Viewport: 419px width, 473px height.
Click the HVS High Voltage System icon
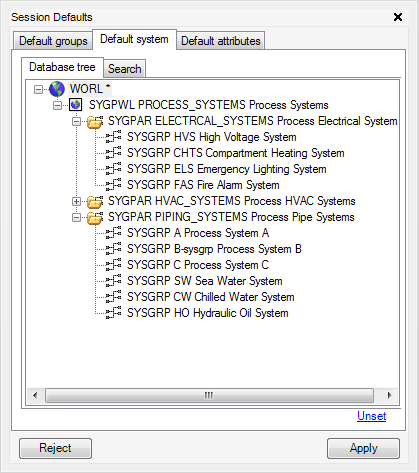coord(114,137)
